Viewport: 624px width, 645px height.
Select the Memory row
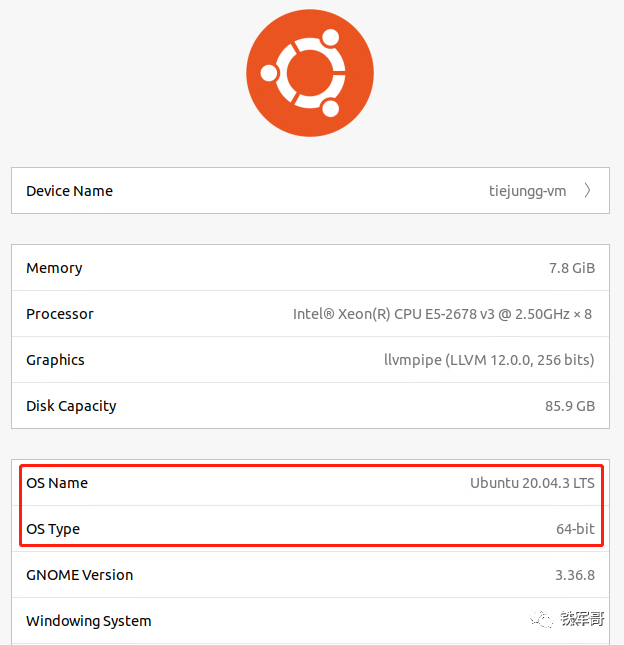point(311,268)
